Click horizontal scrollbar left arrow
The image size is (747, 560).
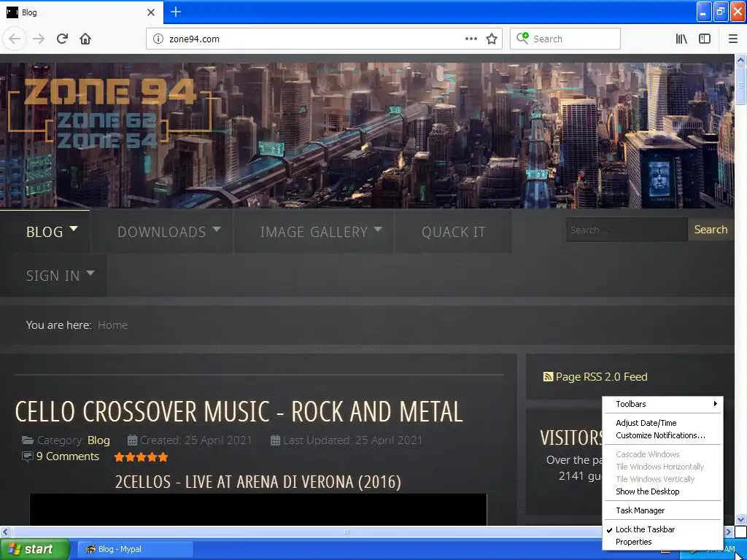click(x=5, y=532)
